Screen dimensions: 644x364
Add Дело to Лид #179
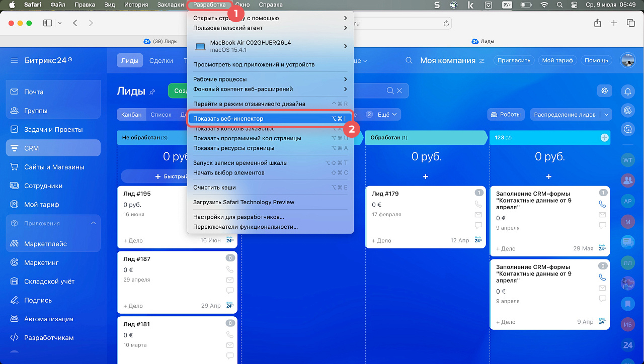[382, 241]
